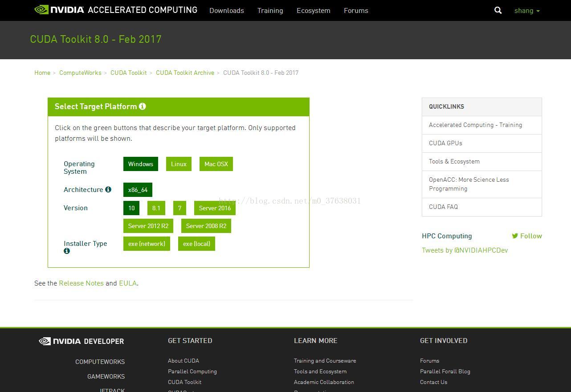Open CUDA GPUs quicklink
The image size is (571, 392).
482,143
